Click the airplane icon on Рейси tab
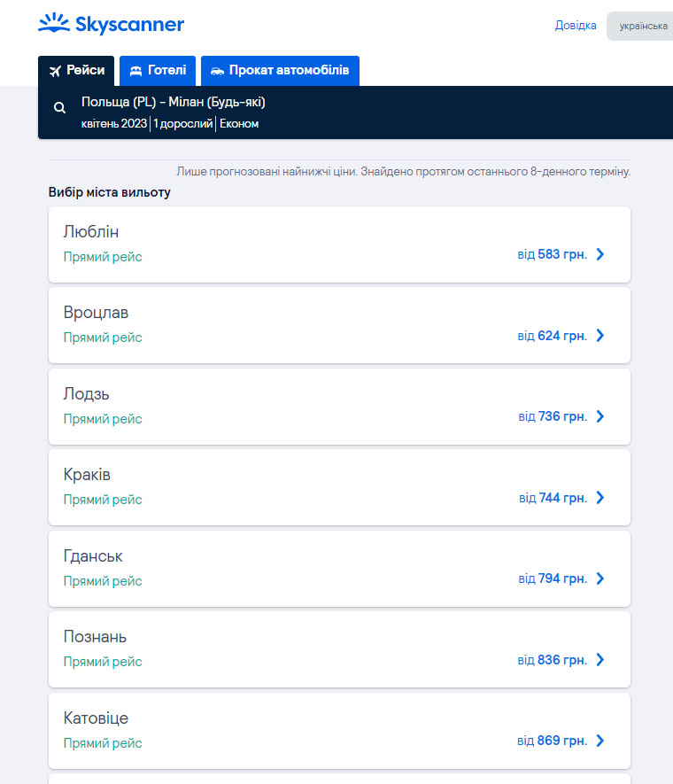The image size is (673, 784). (x=55, y=71)
